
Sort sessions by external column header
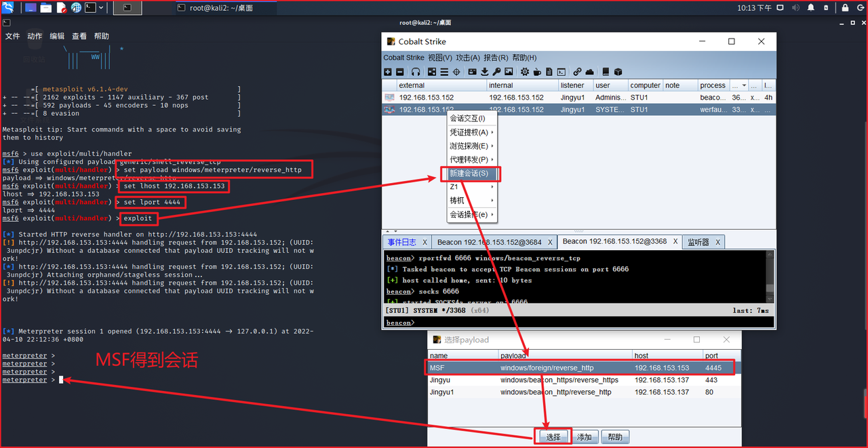click(x=441, y=85)
